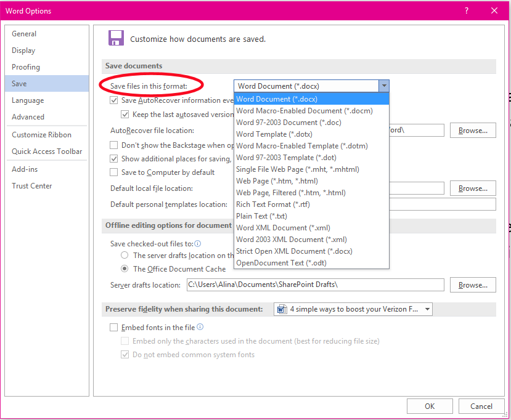
Task: Open Quick Access Toolbar settings
Action: click(47, 151)
